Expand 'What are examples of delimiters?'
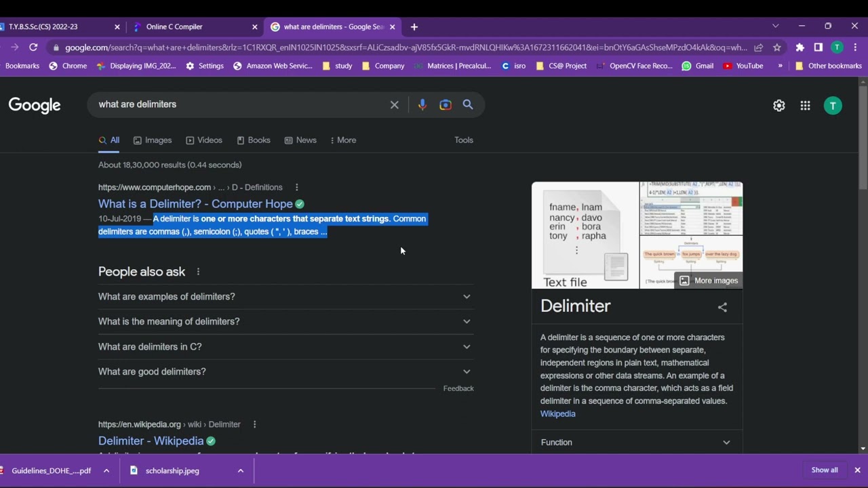The width and height of the screenshot is (868, 488). (x=285, y=296)
